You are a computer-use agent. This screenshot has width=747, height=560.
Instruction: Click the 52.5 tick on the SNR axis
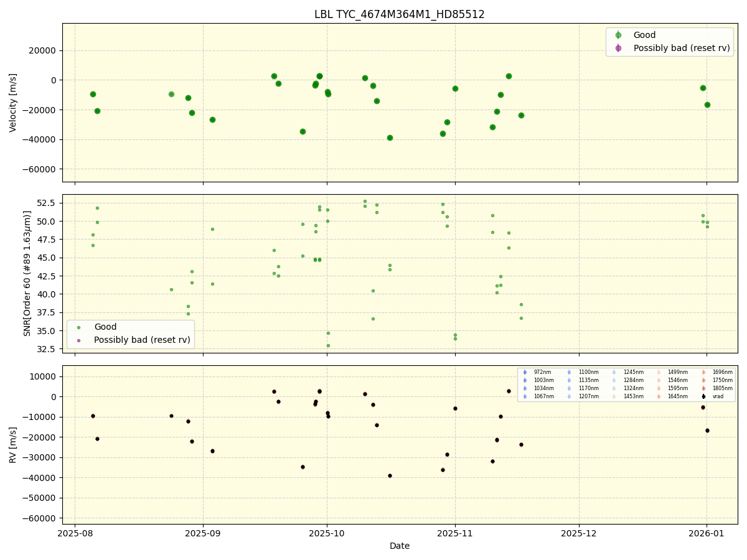tap(48, 203)
